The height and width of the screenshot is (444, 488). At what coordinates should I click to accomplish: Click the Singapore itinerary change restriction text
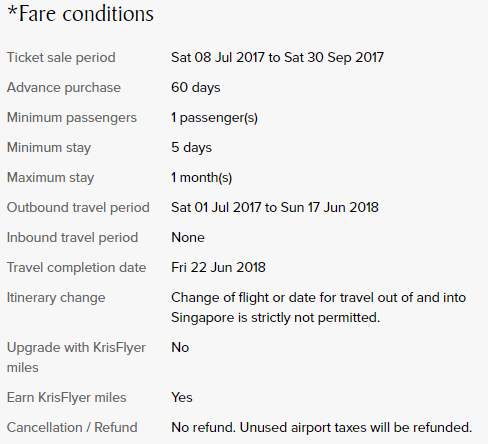pos(318,308)
